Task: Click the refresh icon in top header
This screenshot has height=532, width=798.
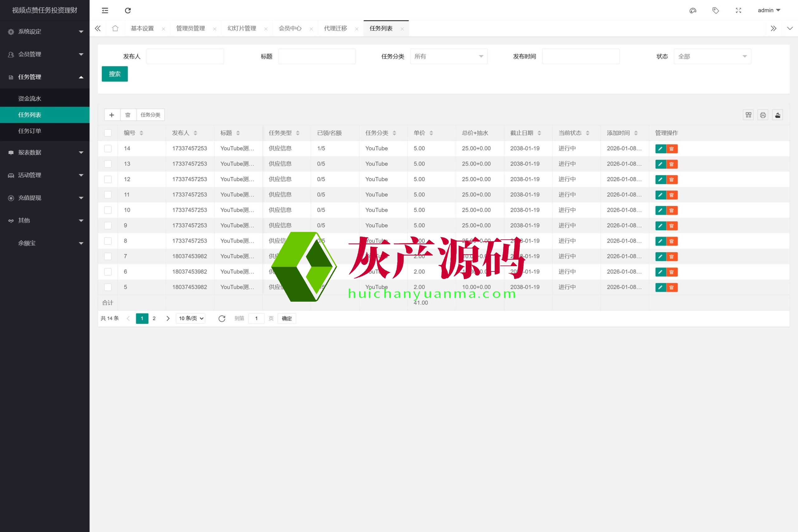Action: point(127,11)
